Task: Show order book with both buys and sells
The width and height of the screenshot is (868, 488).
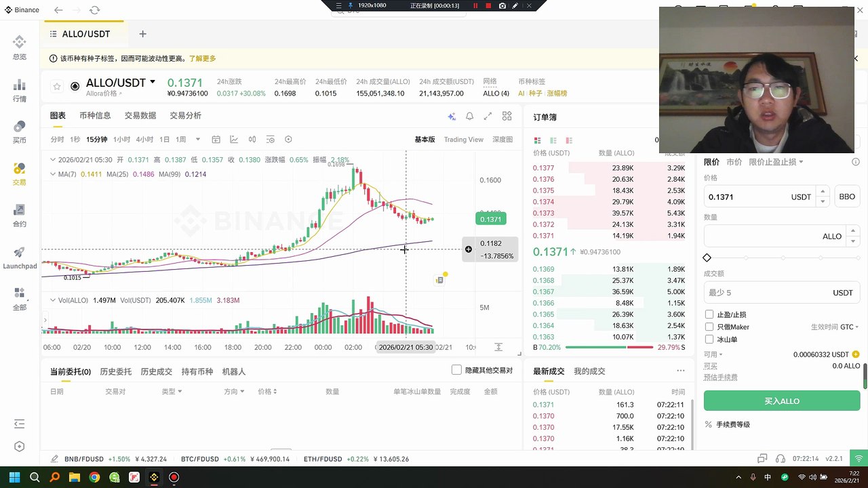Action: 538,140
